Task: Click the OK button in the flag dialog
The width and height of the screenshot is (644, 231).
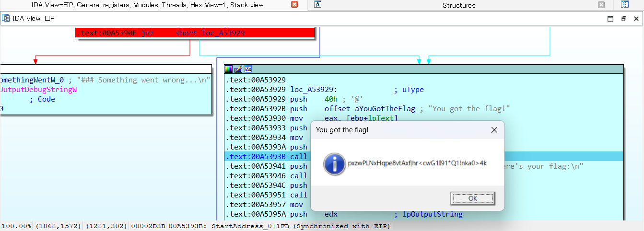Action: [x=473, y=198]
